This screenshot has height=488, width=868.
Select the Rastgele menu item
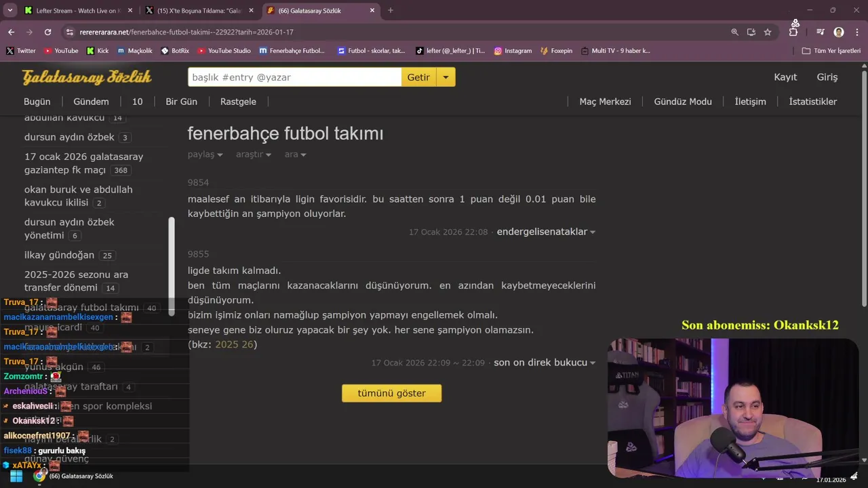coord(238,102)
